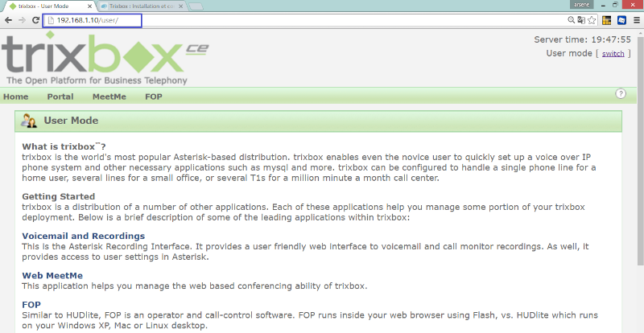This screenshot has height=333, width=644.
Task: Go back with the browser back arrow
Action: pyautogui.click(x=8, y=20)
